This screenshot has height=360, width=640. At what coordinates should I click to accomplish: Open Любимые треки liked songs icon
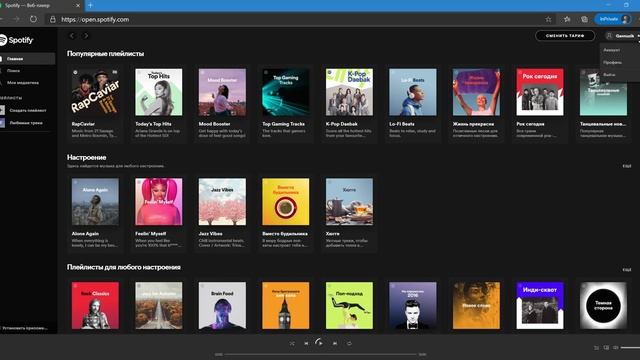tap(2, 122)
